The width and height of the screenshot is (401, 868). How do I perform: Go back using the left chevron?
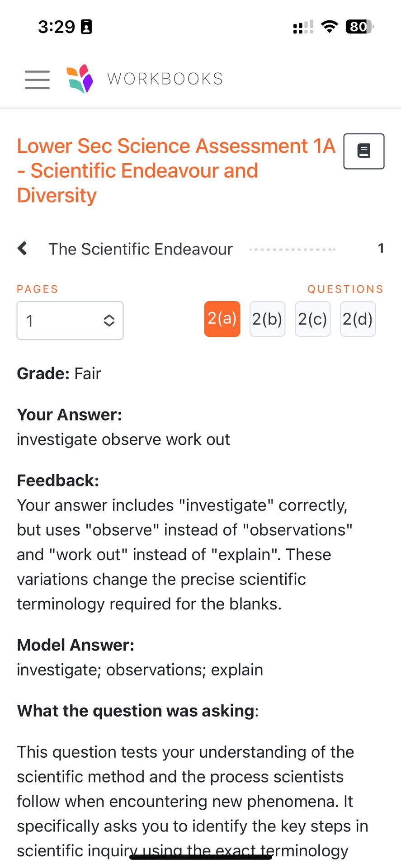pyautogui.click(x=22, y=248)
